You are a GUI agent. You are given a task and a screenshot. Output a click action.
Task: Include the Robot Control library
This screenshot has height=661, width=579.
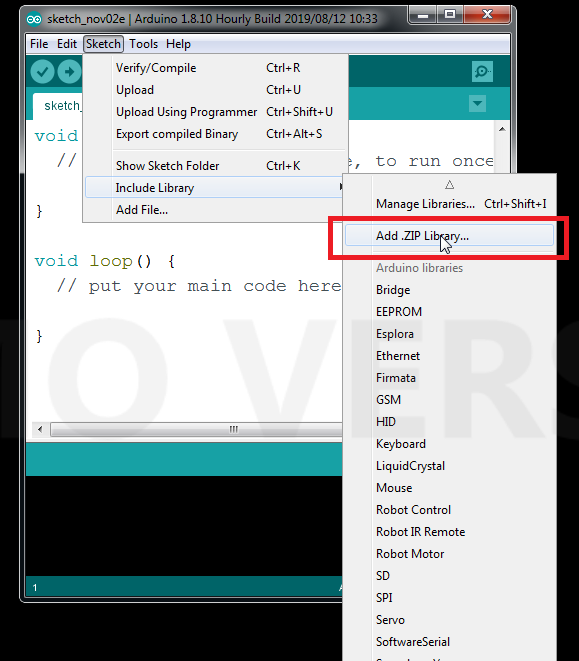(450, 510)
